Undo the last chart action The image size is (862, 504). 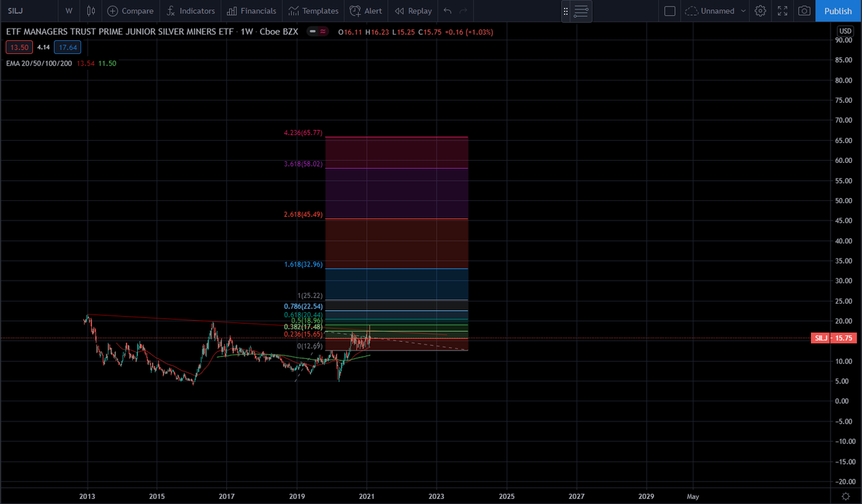point(448,11)
